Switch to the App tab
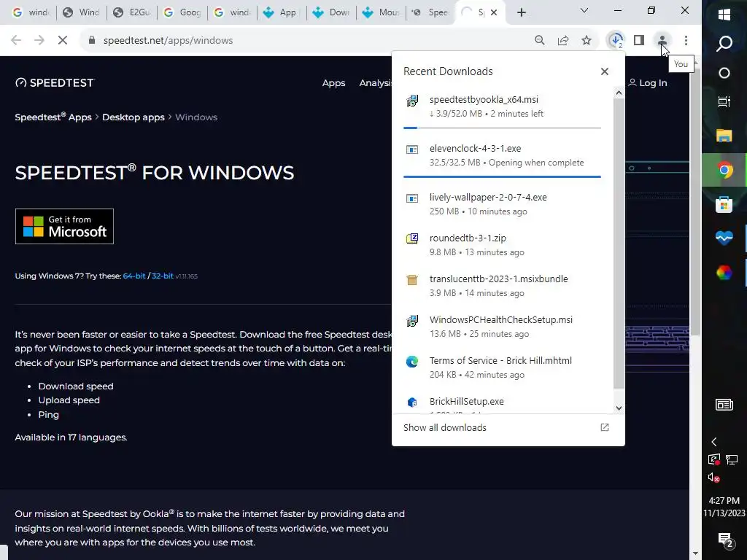747x560 pixels. click(281, 12)
